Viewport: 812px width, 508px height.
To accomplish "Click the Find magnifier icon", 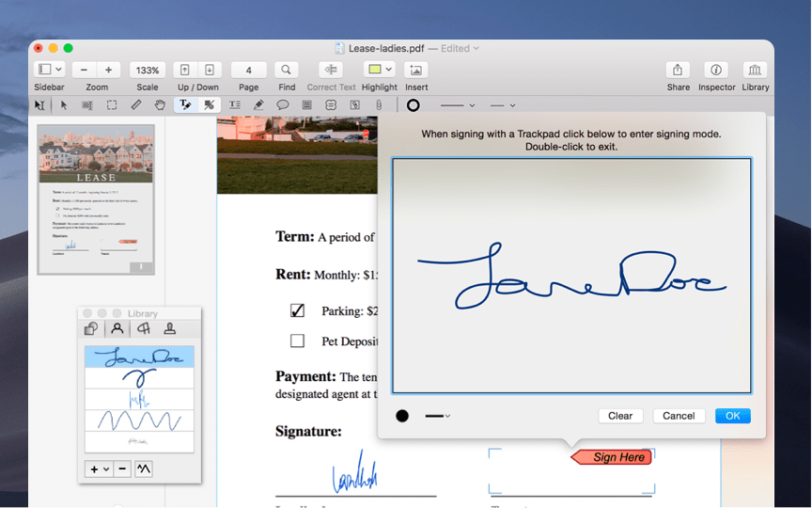I will tap(287, 70).
